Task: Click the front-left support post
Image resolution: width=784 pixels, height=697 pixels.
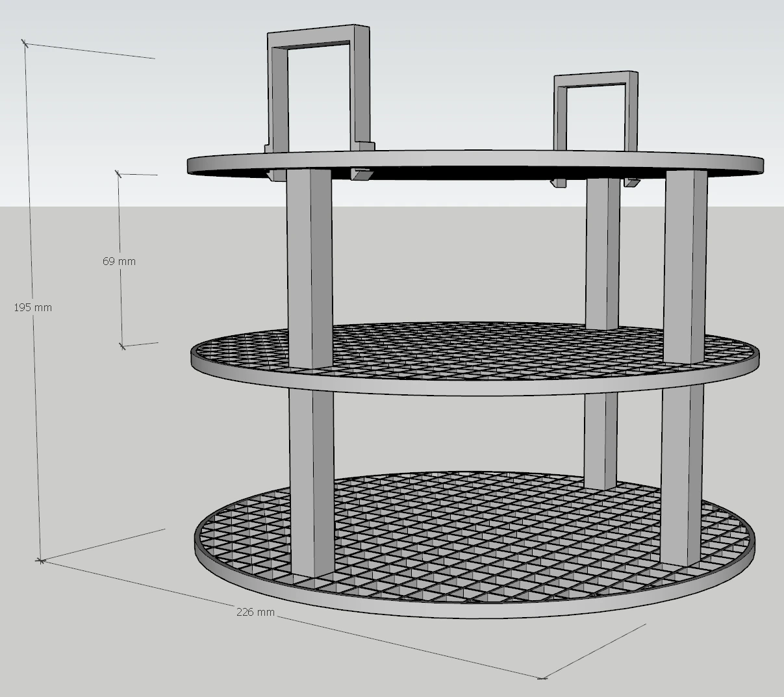Action: 310,260
